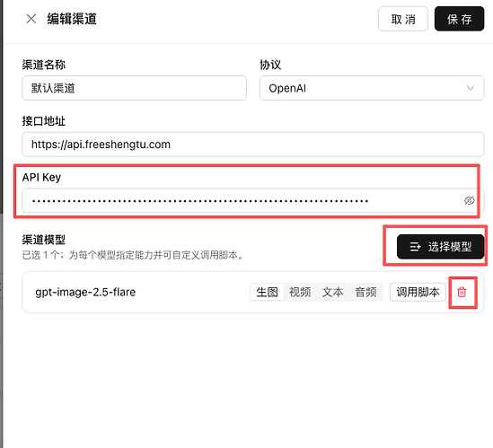Focus the API Key password field
493x448 pixels.
pyautogui.click(x=253, y=200)
